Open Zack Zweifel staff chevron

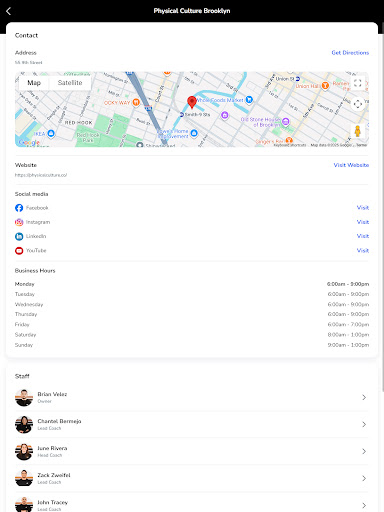pos(364,478)
